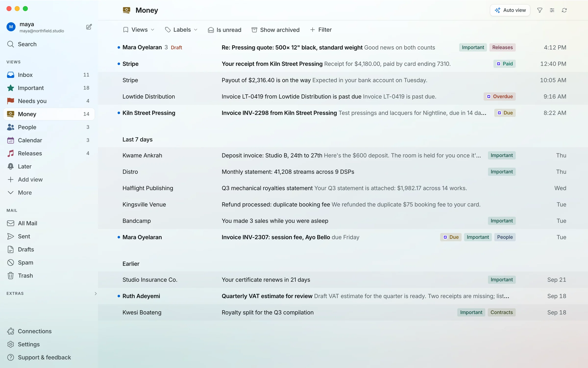Click the Overdue tag on Lowtide invoice

500,96
